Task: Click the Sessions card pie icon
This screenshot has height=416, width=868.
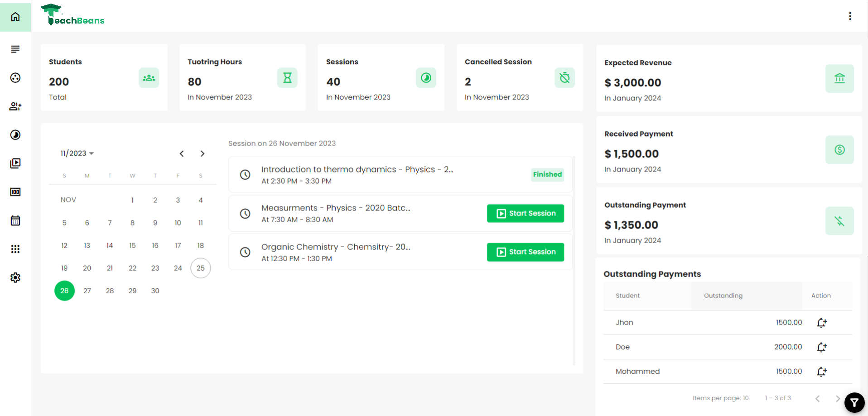Action: [426, 78]
